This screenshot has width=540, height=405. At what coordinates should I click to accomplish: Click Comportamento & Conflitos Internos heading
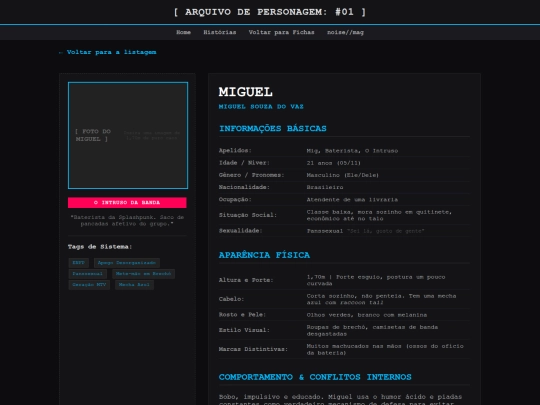[315, 377]
